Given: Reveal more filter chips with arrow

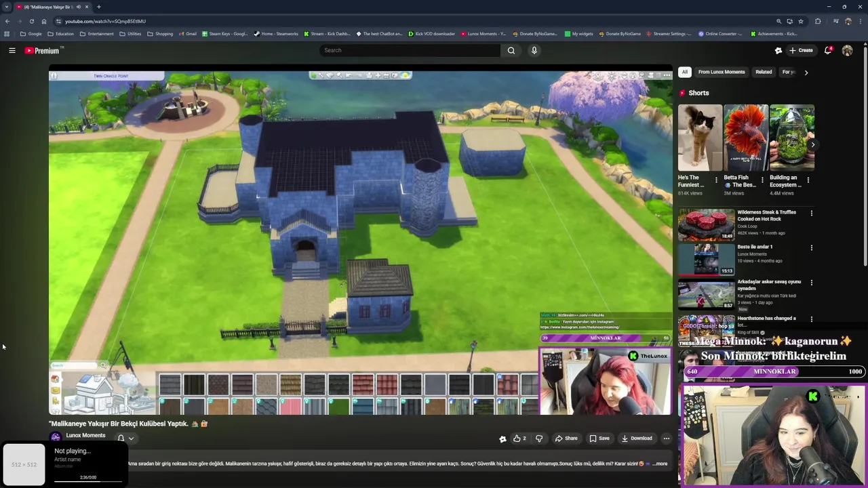Looking at the screenshot, I should [806, 72].
